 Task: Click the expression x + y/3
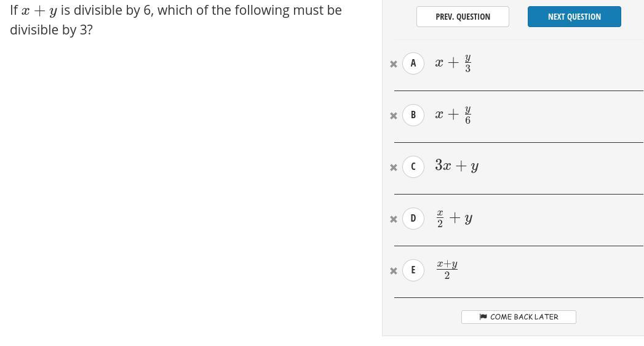coord(453,63)
